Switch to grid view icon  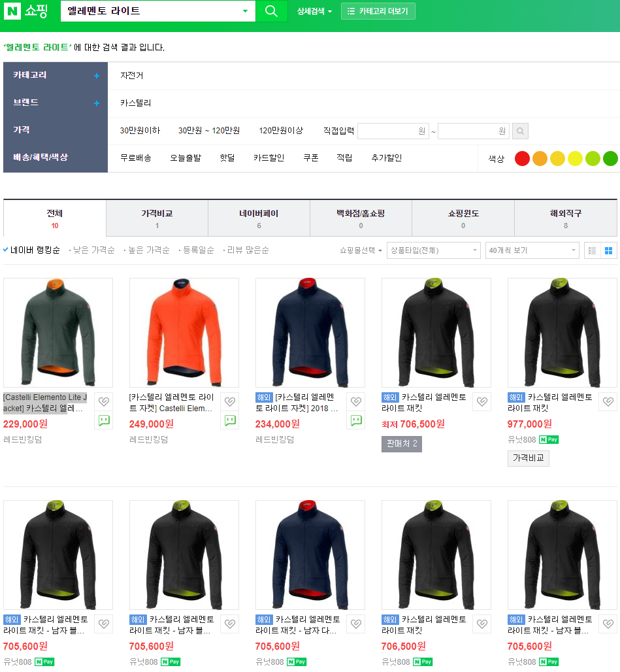608,250
